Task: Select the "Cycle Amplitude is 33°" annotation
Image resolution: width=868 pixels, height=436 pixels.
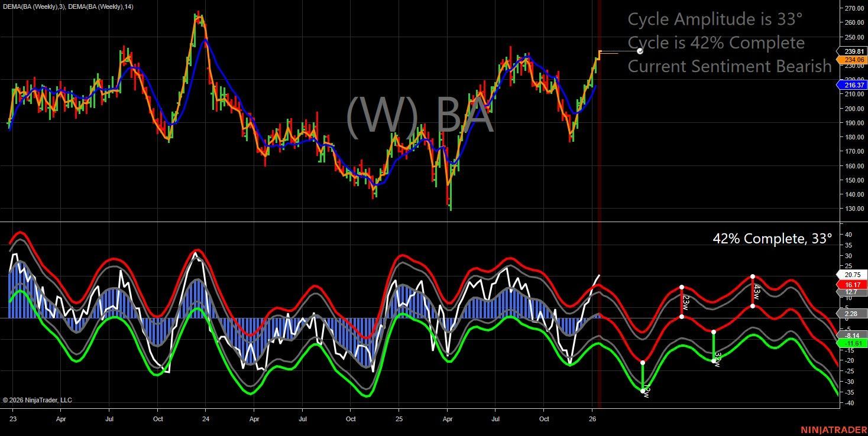Action: (715, 19)
